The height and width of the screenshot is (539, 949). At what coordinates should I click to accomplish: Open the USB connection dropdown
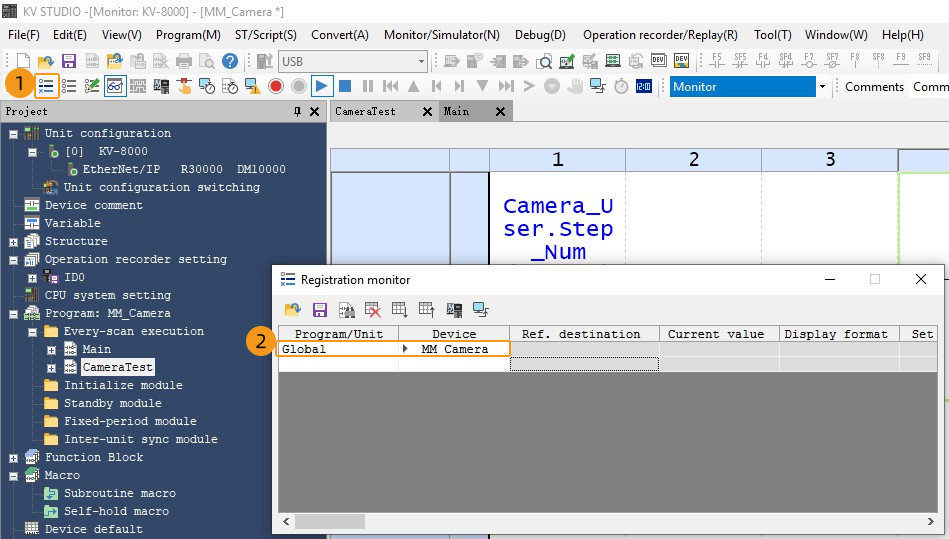point(420,61)
